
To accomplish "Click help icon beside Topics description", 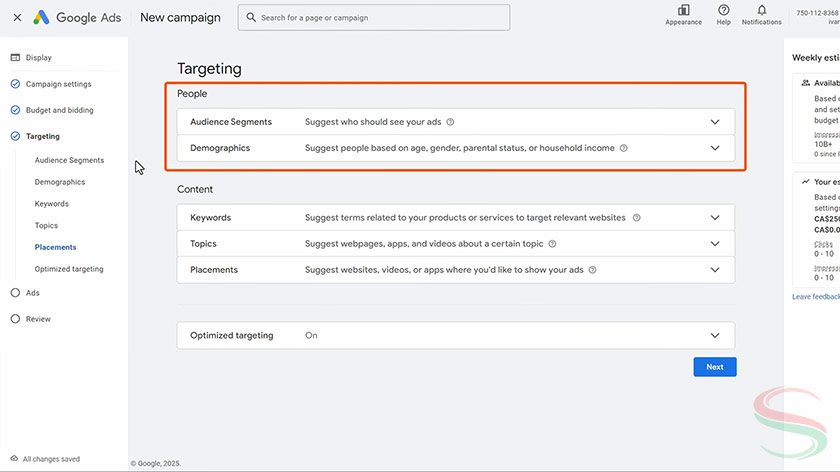I will pos(552,243).
